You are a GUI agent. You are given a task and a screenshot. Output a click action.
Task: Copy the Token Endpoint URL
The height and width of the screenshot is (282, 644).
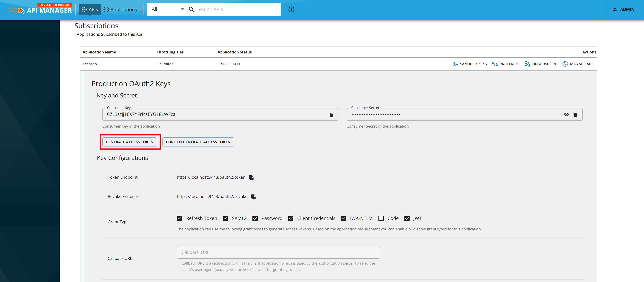pyautogui.click(x=251, y=177)
